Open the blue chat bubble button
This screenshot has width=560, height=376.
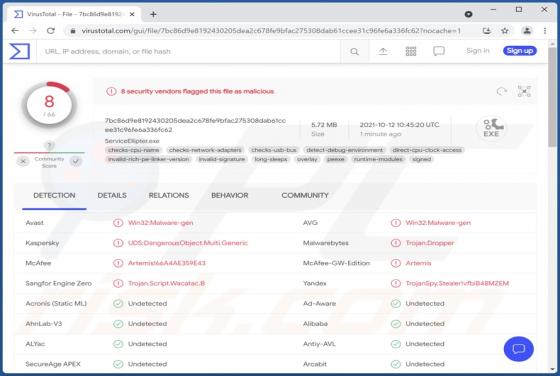pos(519,349)
